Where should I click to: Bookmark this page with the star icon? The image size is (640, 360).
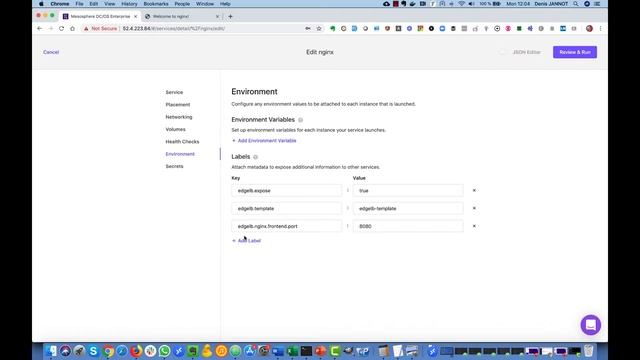[x=319, y=29]
